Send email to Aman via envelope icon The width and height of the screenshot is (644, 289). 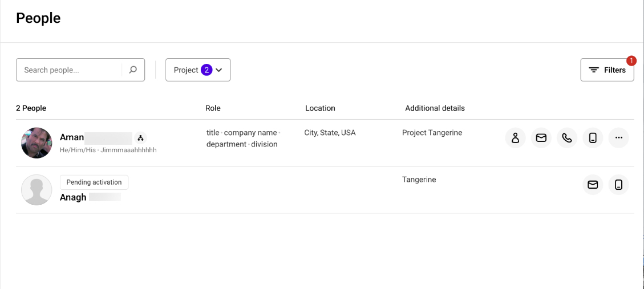pos(541,138)
